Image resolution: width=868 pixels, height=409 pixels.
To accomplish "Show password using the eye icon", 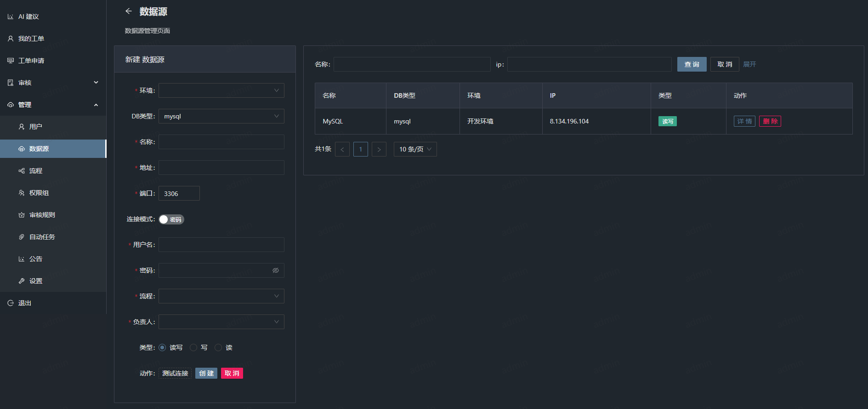I will 276,270.
